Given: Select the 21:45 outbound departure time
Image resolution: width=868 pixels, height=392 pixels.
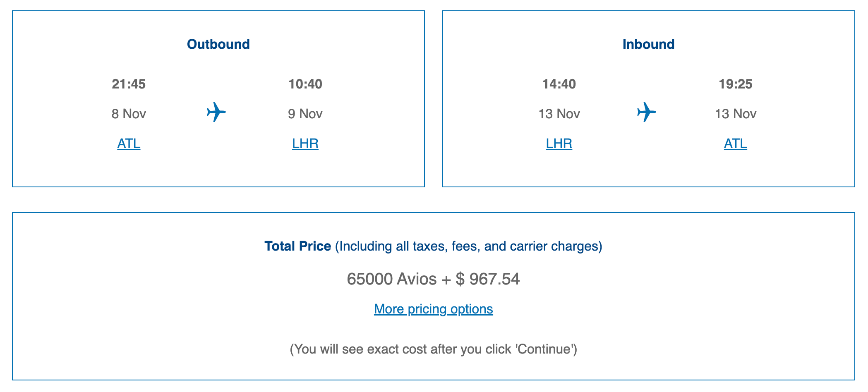Looking at the screenshot, I should 129,84.
